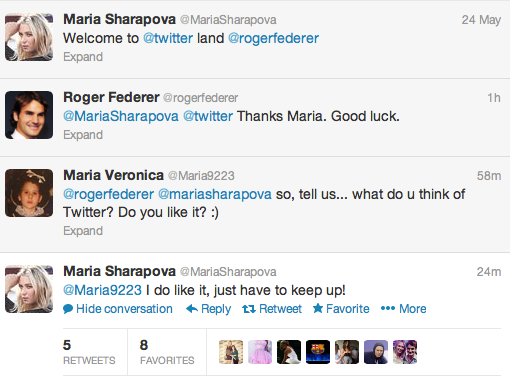Viewport: 510px width, 378px height.
Task: Click the Hide conversation speech bubble icon
Action: [x=68, y=309]
